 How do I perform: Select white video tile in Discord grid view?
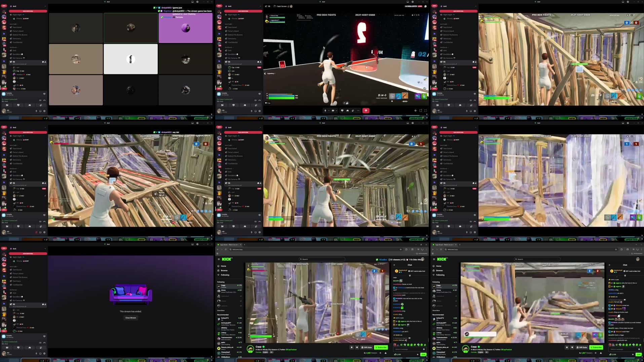(x=130, y=59)
